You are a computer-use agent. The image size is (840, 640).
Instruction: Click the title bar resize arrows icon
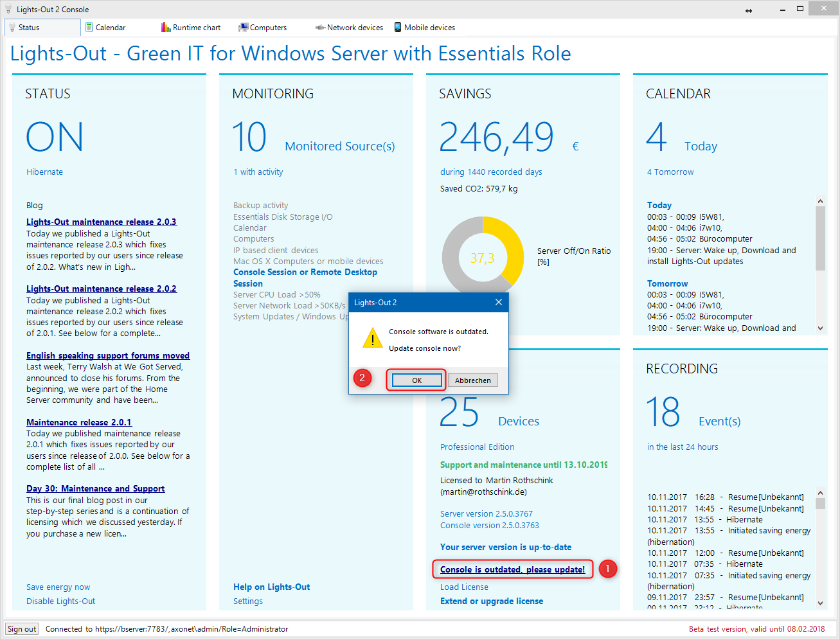pos(749,10)
